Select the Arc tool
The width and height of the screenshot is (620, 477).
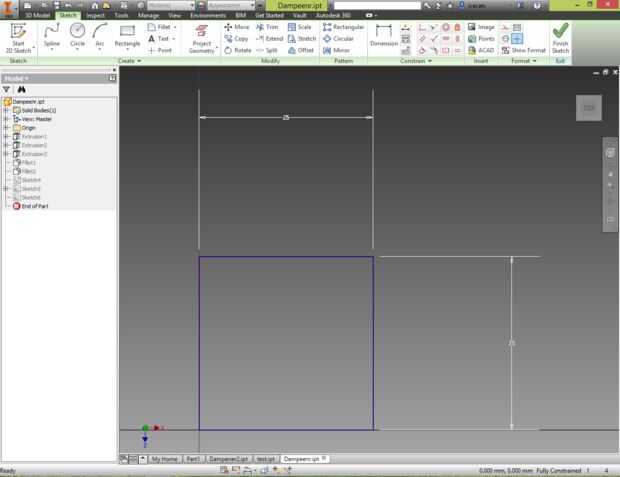[100, 36]
